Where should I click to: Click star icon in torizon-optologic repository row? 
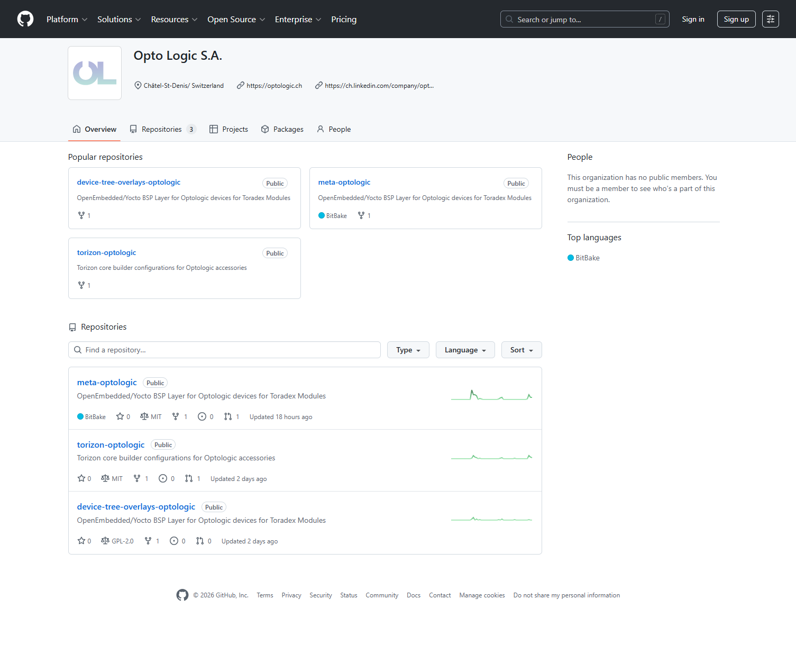coord(81,478)
